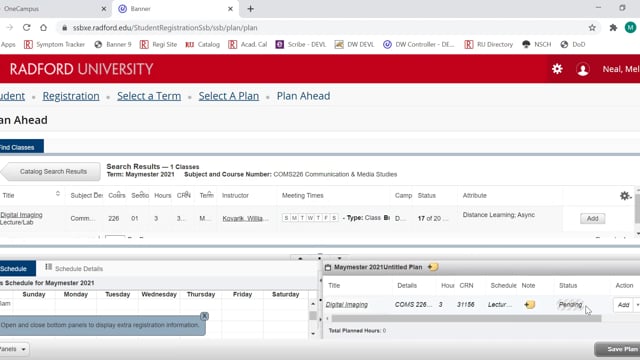Open DoD bookmark
640x360 pixels.
point(573,44)
